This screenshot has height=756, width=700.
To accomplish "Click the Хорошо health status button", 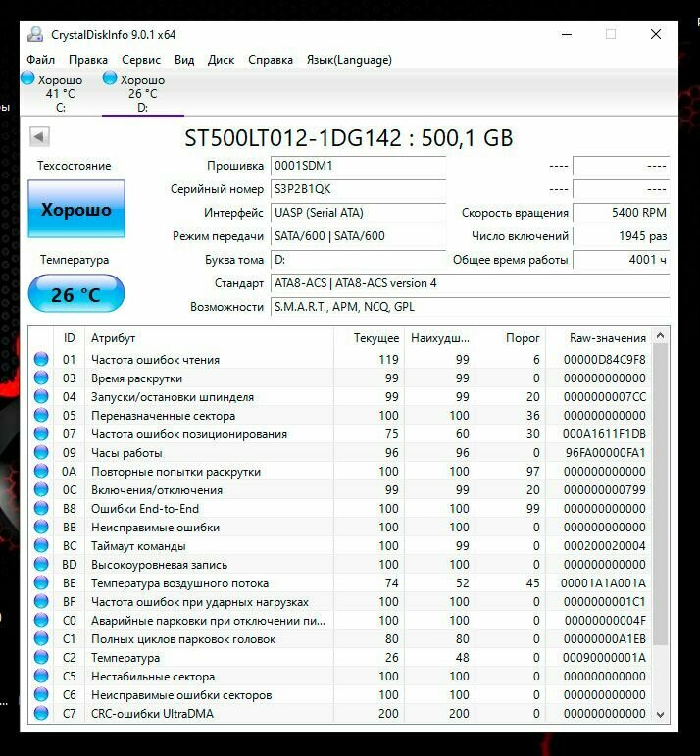I will coord(76,209).
